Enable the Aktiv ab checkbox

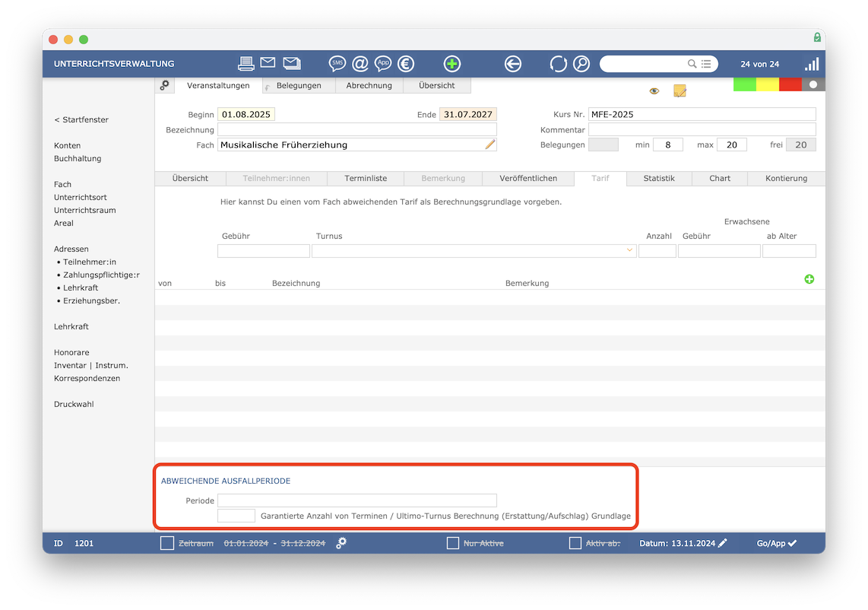pos(575,543)
